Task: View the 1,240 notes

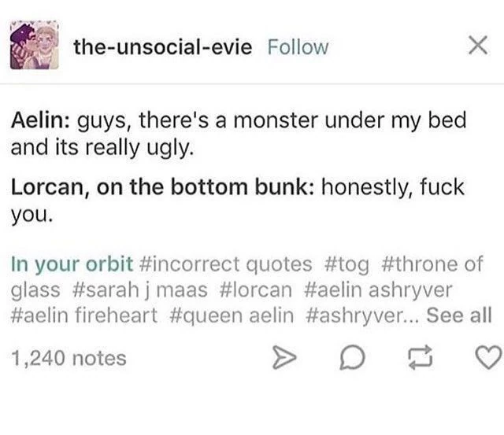Action: (x=69, y=359)
